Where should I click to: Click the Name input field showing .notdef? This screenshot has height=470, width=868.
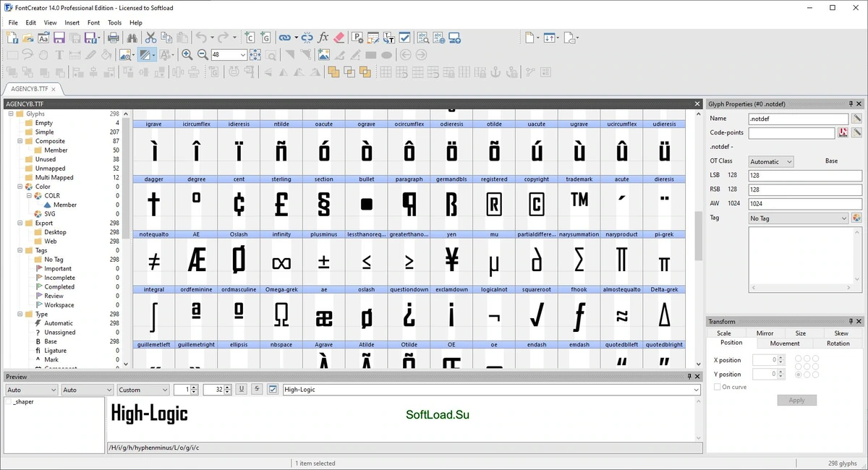click(799, 119)
